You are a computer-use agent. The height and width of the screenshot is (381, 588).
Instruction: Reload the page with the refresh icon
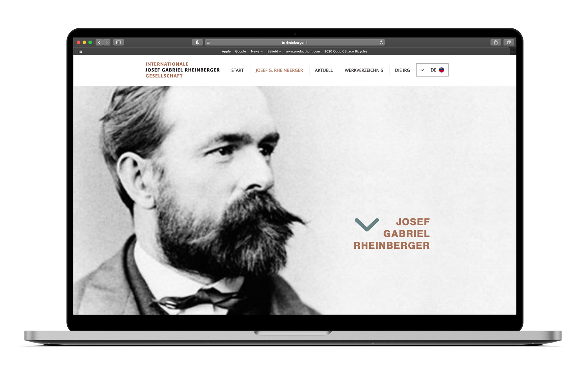(381, 42)
